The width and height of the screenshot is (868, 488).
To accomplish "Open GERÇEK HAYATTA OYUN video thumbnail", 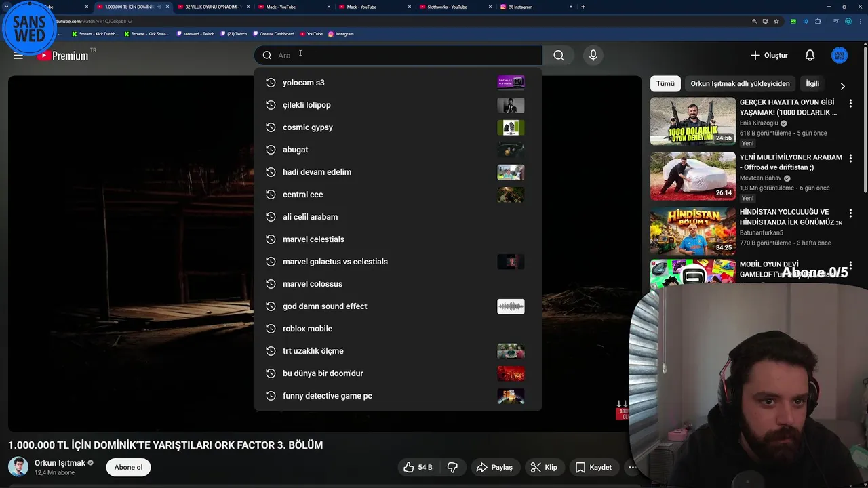I will coord(692,121).
